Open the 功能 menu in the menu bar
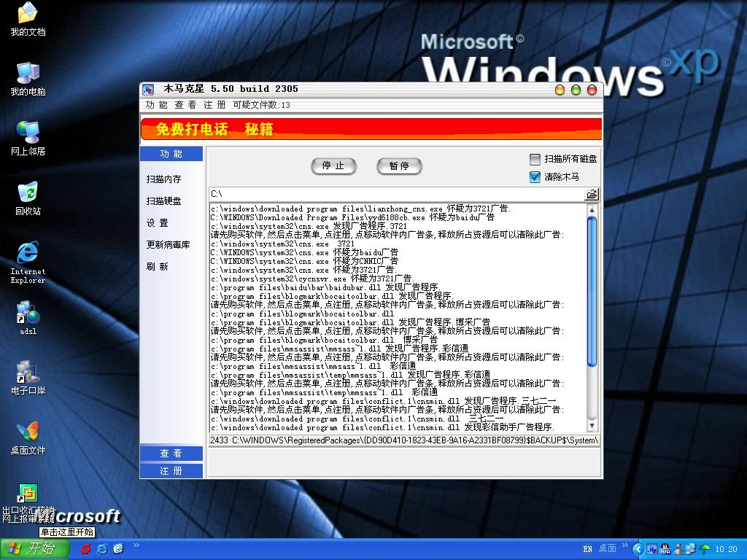Image resolution: width=747 pixels, height=560 pixels. (x=157, y=105)
